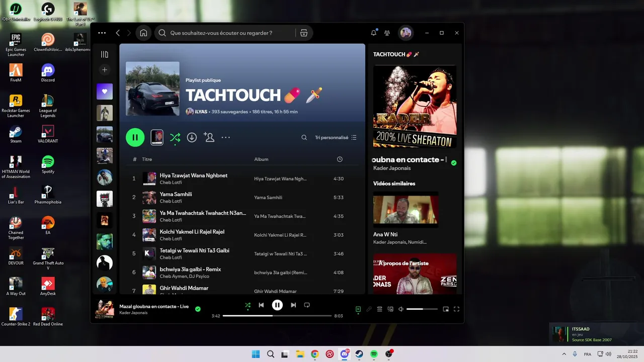The width and height of the screenshot is (644, 362).
Task: Enter full screen mode
Action: click(x=457, y=309)
